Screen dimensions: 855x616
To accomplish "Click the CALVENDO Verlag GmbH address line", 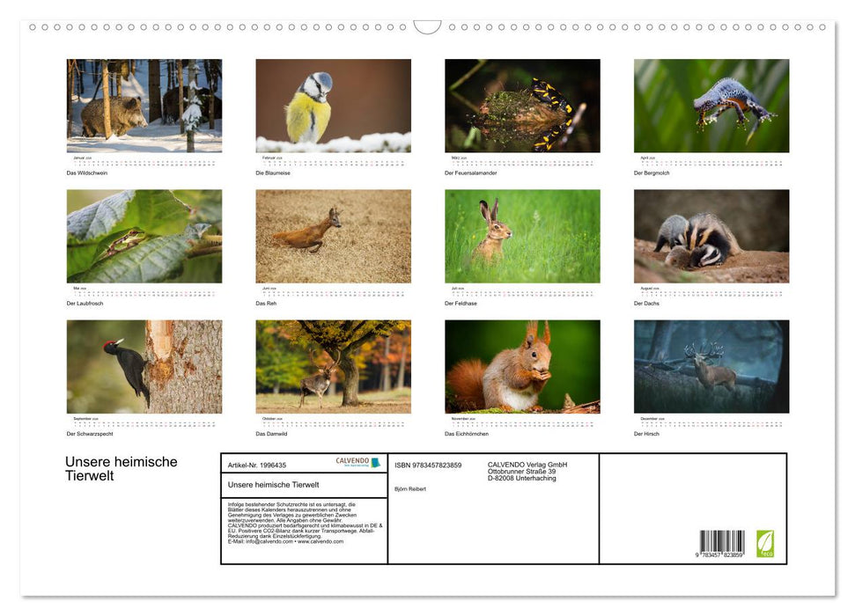I will 526,465.
